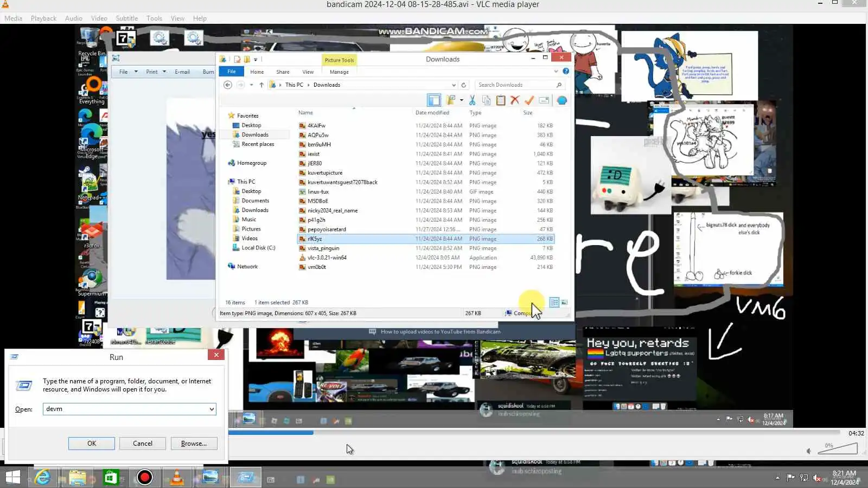Expand the Open dropdown in Run dialog
Screen dimensions: 868x488
point(212,409)
